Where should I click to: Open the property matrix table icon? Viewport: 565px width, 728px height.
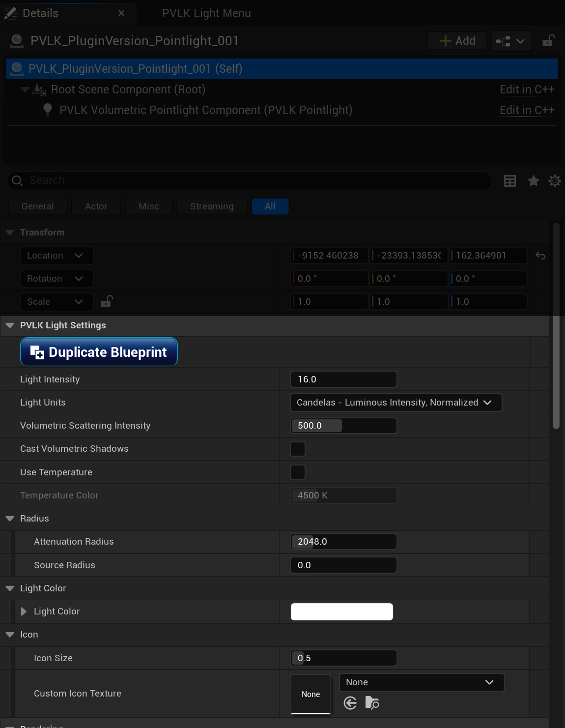pos(510,181)
